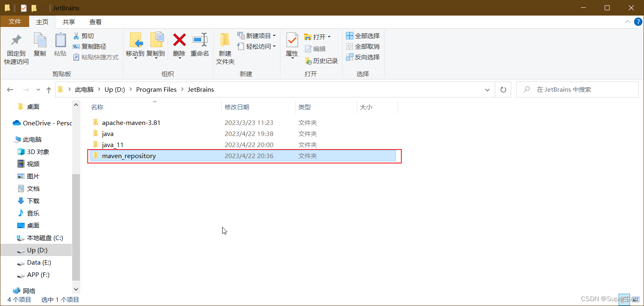Invert the selection

363,57
